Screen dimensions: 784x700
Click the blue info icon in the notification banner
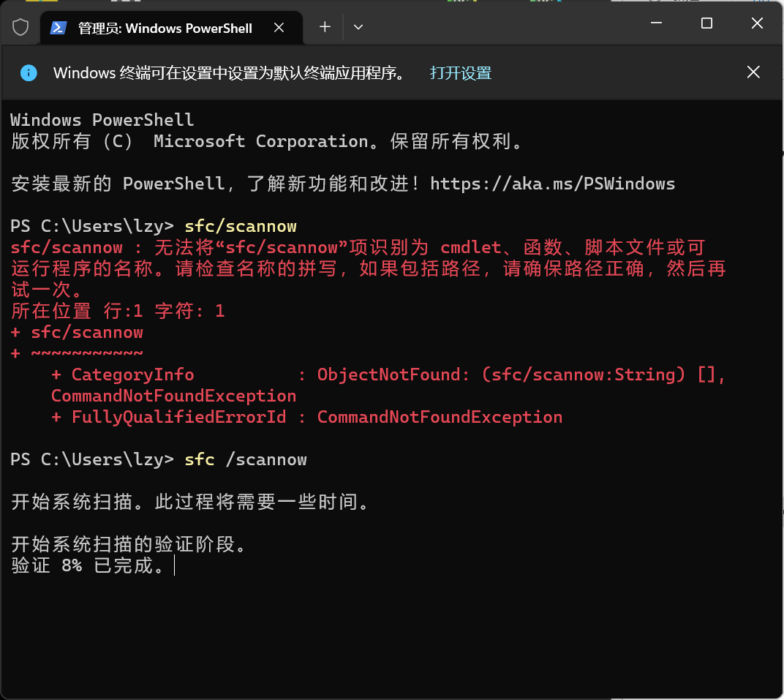pos(28,72)
